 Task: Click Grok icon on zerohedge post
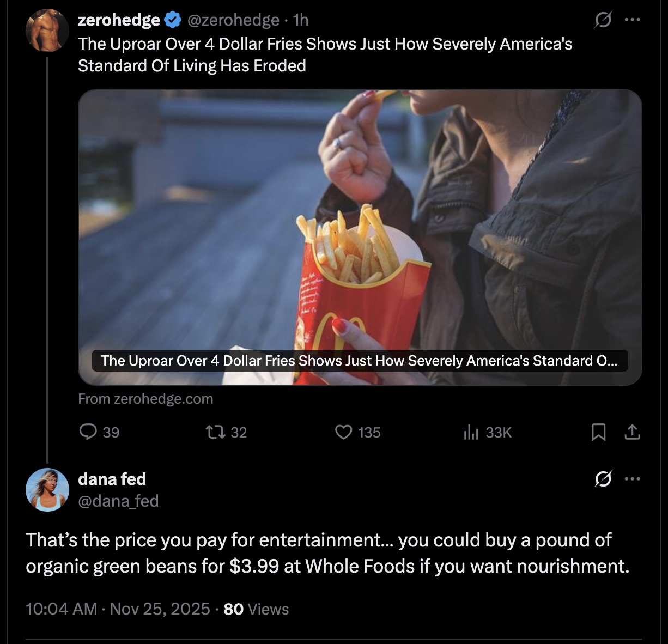point(603,20)
